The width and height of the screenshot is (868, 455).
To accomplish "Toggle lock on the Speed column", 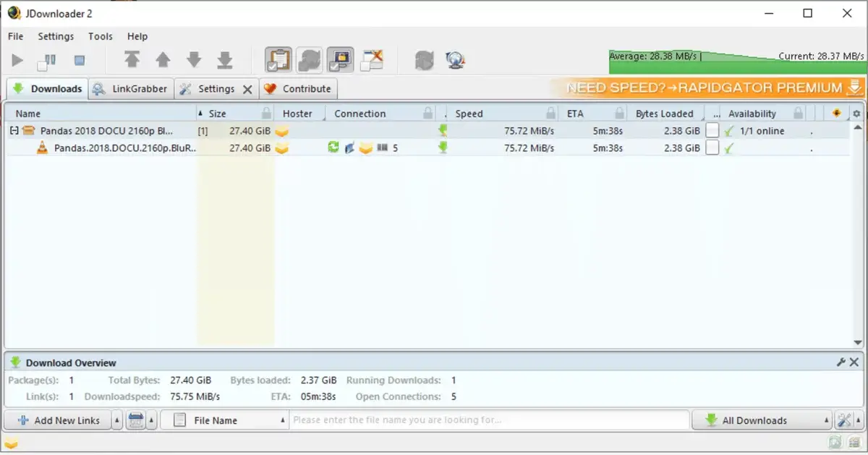I will (x=552, y=114).
